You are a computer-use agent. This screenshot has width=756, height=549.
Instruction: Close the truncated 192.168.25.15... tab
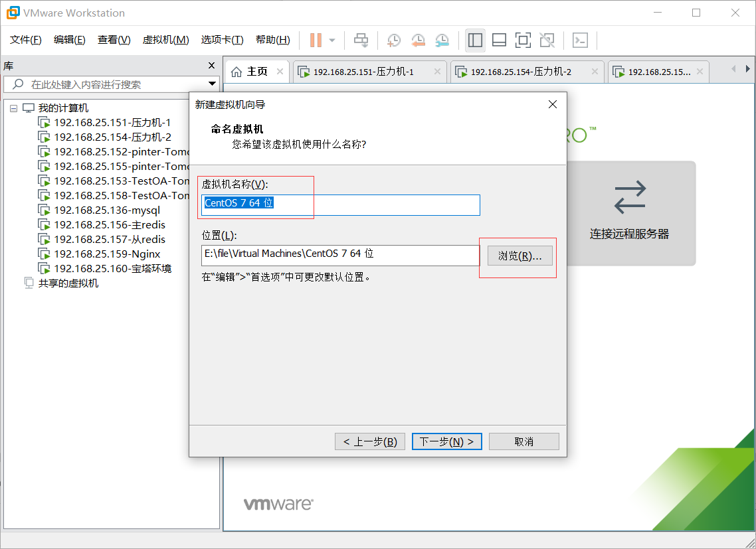coord(700,71)
